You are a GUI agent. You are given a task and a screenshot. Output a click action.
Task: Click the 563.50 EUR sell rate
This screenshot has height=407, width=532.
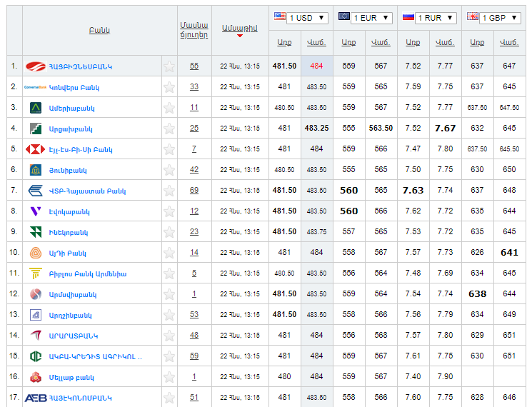pos(381,129)
